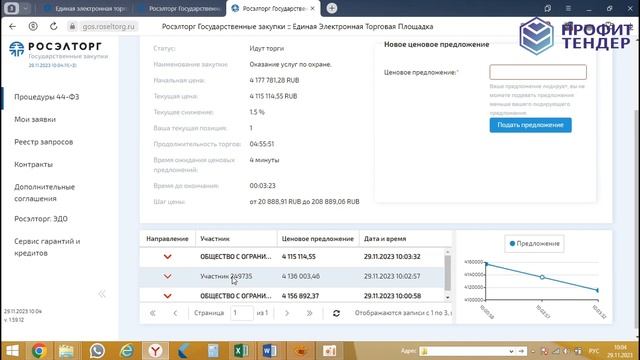This screenshot has height=360, width=640.
Task: Go back with browser back arrow
Action: click(12, 27)
